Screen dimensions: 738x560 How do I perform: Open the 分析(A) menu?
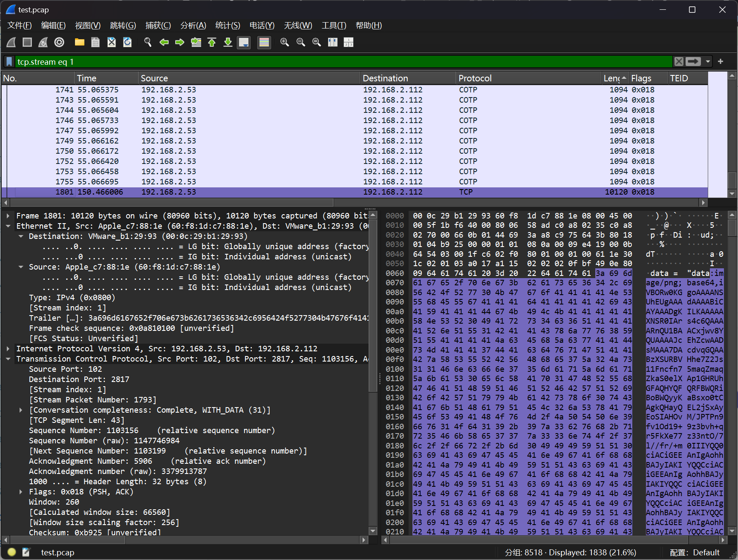[x=193, y=26]
